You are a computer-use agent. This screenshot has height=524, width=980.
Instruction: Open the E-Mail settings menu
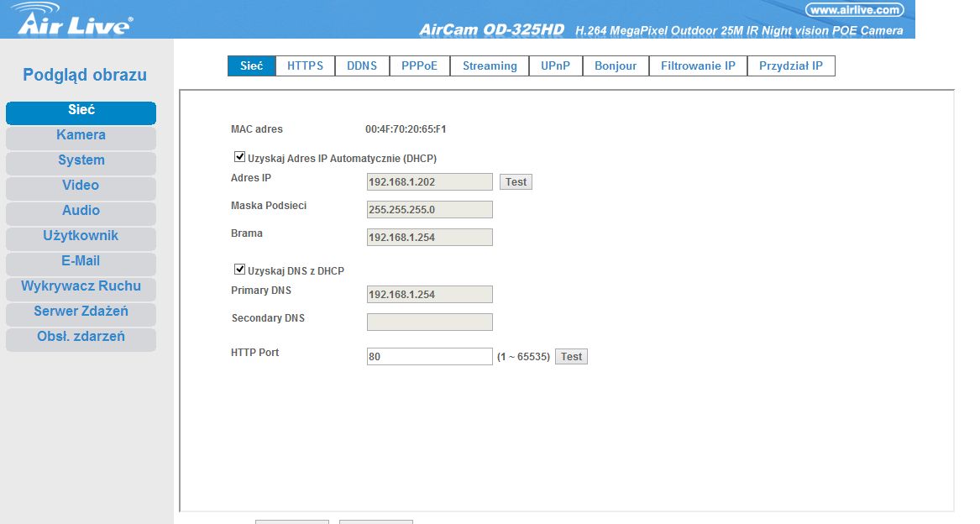tap(81, 261)
